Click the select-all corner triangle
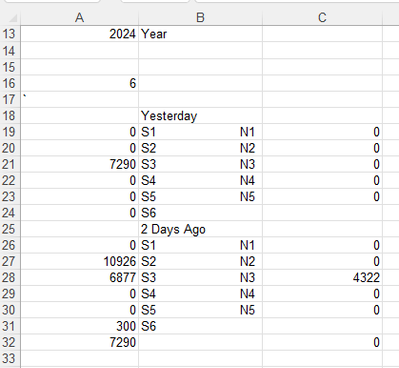 12,18
